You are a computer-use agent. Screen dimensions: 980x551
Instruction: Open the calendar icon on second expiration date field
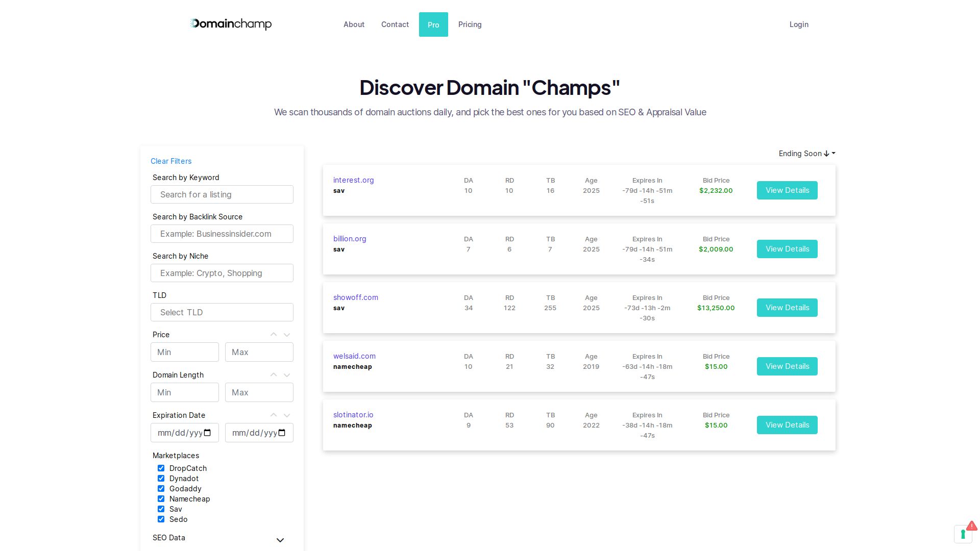(282, 432)
